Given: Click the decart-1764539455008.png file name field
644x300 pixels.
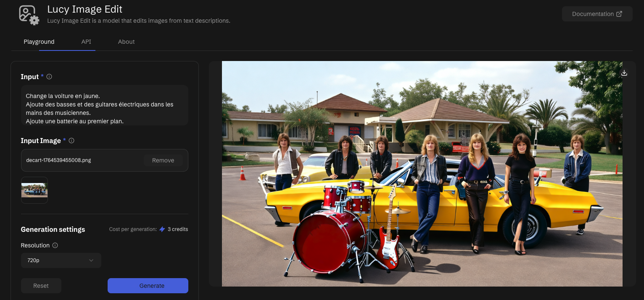Looking at the screenshot, I should click(80, 160).
